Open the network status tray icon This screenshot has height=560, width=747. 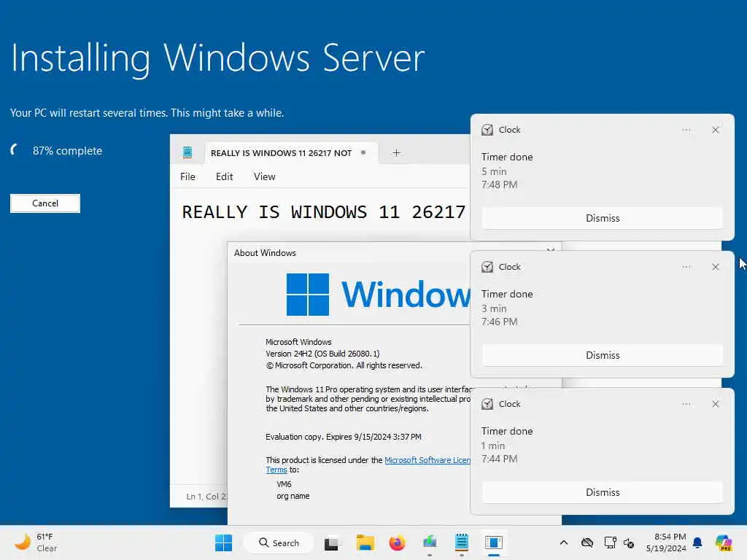click(x=610, y=542)
